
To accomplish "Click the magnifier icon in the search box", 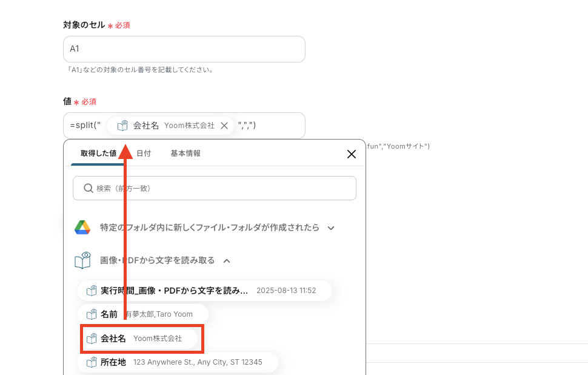I will pyautogui.click(x=88, y=188).
